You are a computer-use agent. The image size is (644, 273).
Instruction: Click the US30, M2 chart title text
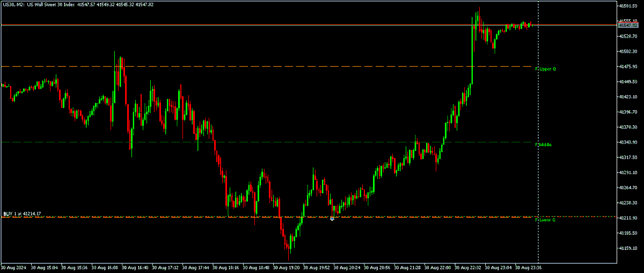(79, 4)
